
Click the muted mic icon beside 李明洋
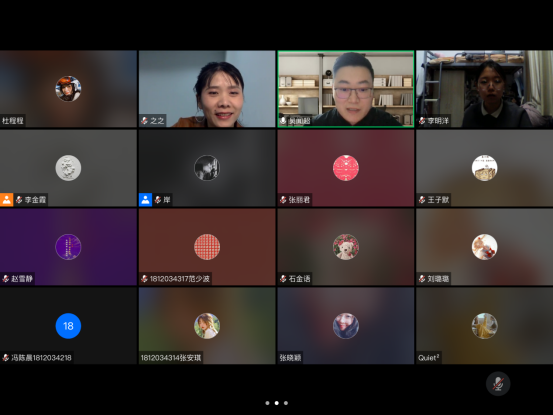(x=422, y=121)
